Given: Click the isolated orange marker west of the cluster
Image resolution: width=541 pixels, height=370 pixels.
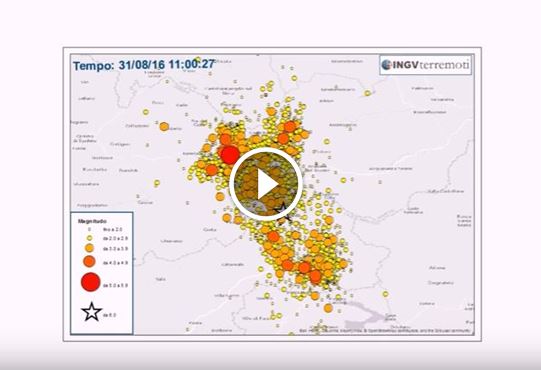Looking at the screenshot, I should pyautogui.click(x=164, y=127).
